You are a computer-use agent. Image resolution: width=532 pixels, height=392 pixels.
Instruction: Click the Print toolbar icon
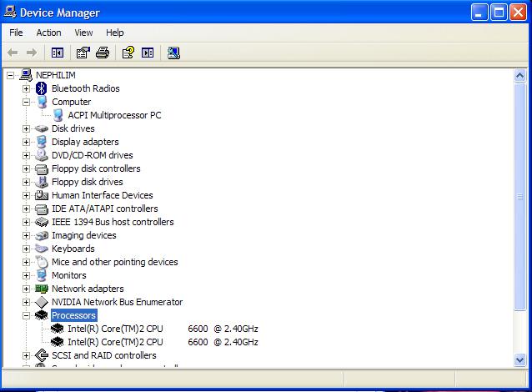tap(103, 53)
